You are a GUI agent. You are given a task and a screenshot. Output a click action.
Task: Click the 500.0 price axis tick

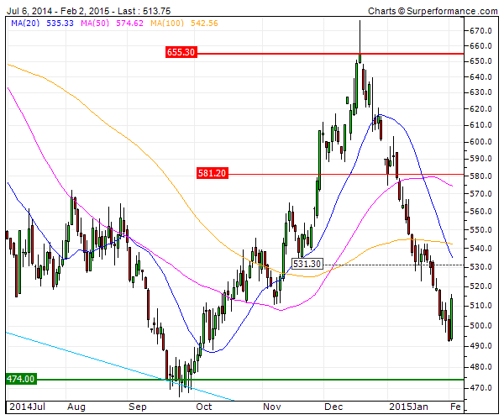click(x=480, y=326)
